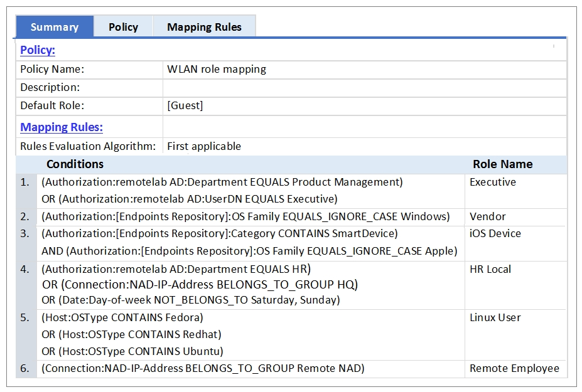Click the Linux User role name
This screenshot has height=392, width=582.
pos(495,317)
